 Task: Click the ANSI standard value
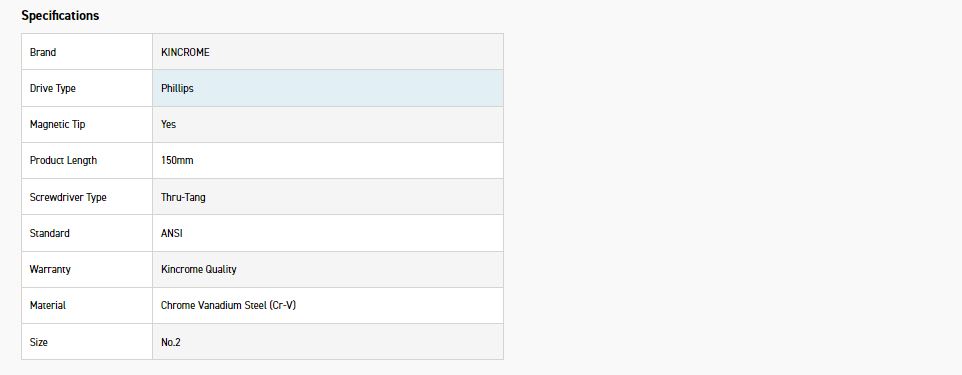(172, 233)
